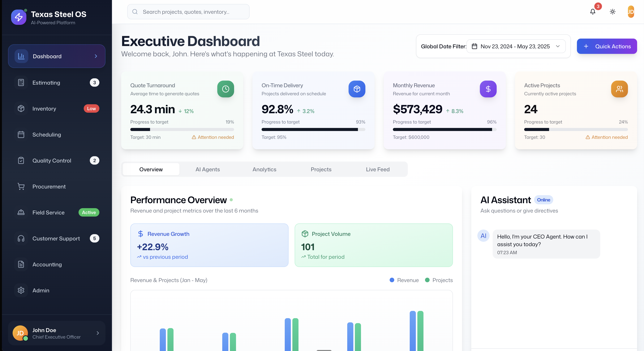The image size is (644, 351).
Task: Select the Quality Control sidebar icon
Action: coord(21,160)
